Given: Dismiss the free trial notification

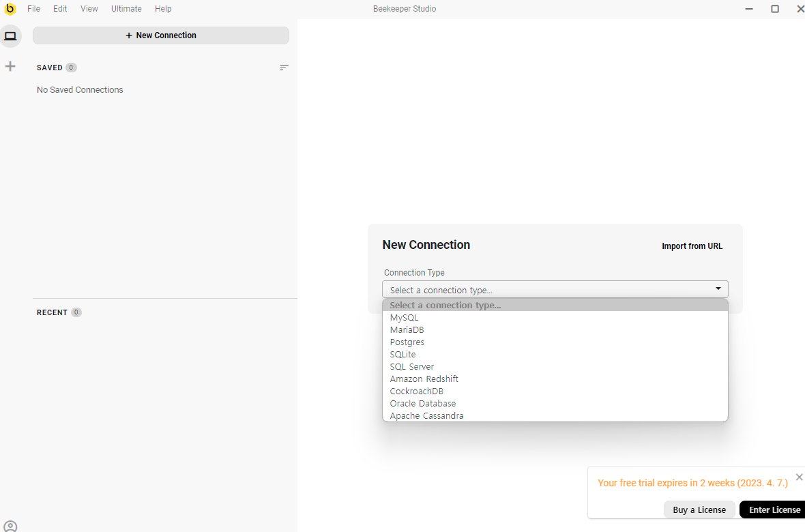Looking at the screenshot, I should (x=799, y=477).
